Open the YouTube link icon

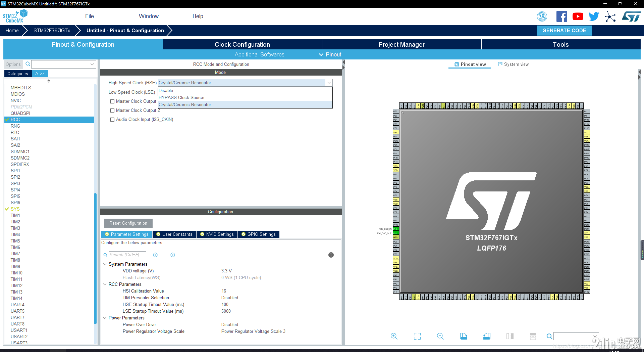[x=578, y=16]
